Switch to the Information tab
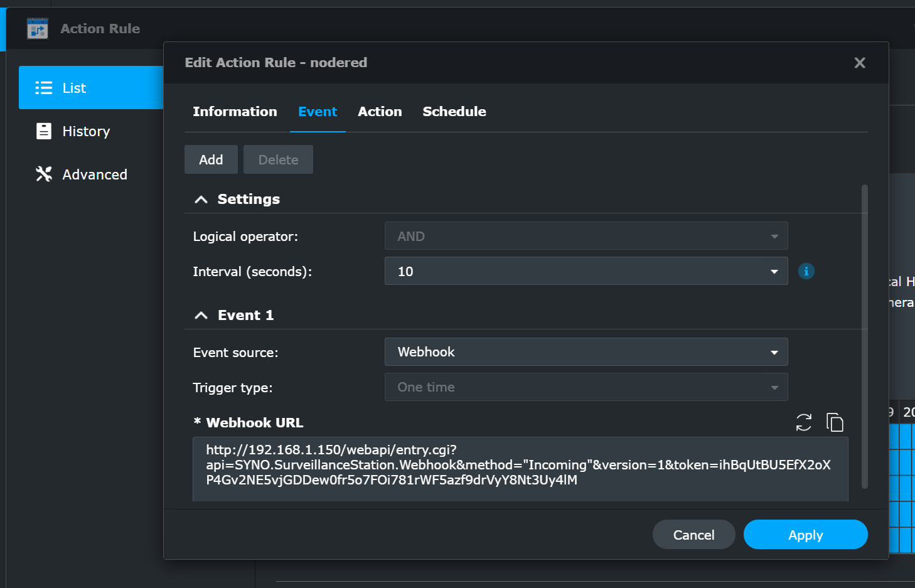 tap(235, 112)
